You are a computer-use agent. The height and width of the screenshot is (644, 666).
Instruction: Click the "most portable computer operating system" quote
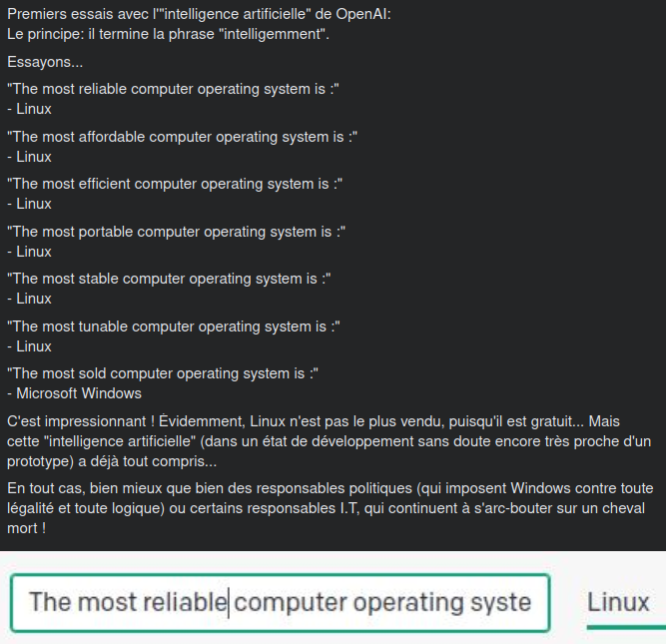point(176,232)
